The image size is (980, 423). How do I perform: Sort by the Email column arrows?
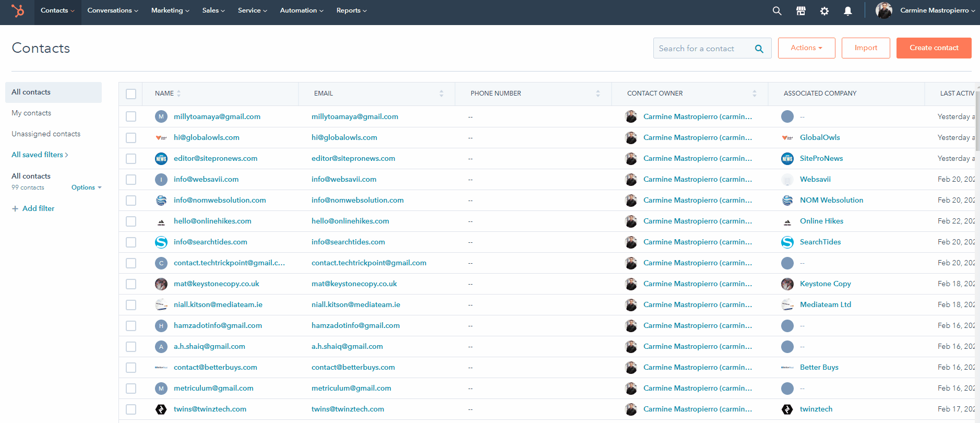(441, 93)
